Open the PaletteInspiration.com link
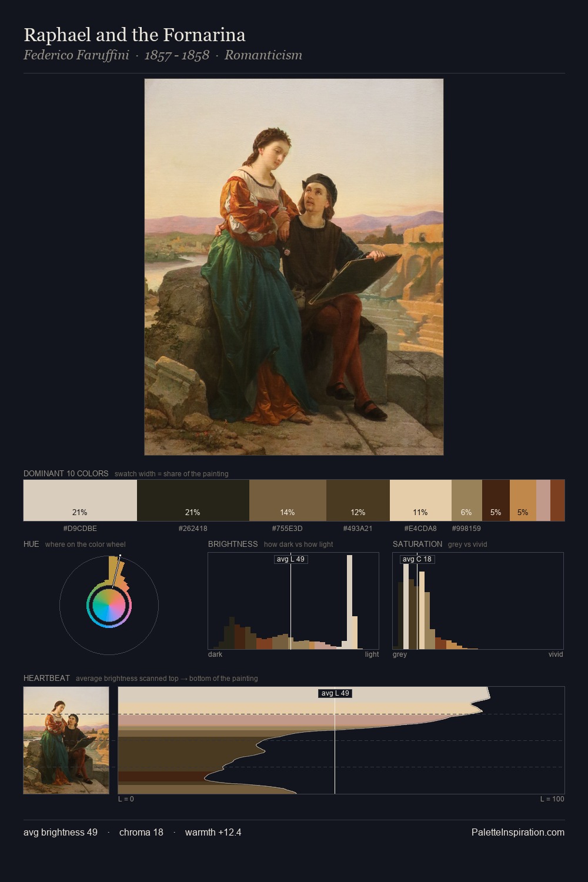588x882 pixels. pyautogui.click(x=518, y=832)
